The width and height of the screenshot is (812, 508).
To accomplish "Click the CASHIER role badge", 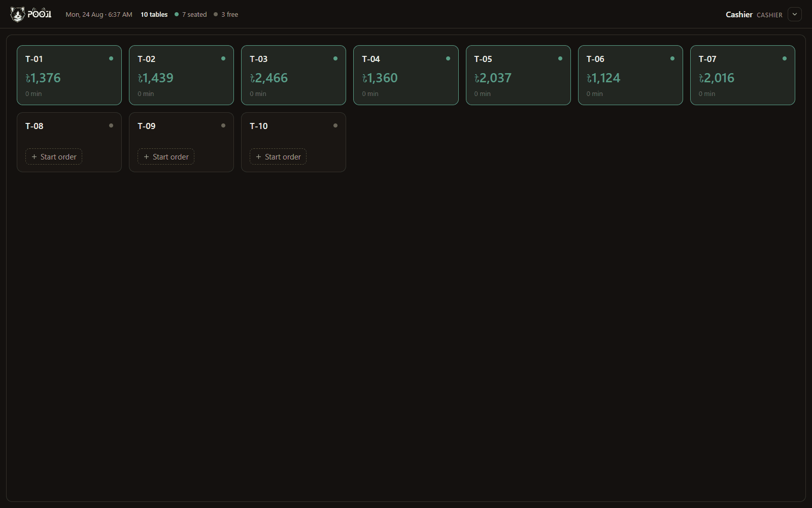I will point(769,15).
